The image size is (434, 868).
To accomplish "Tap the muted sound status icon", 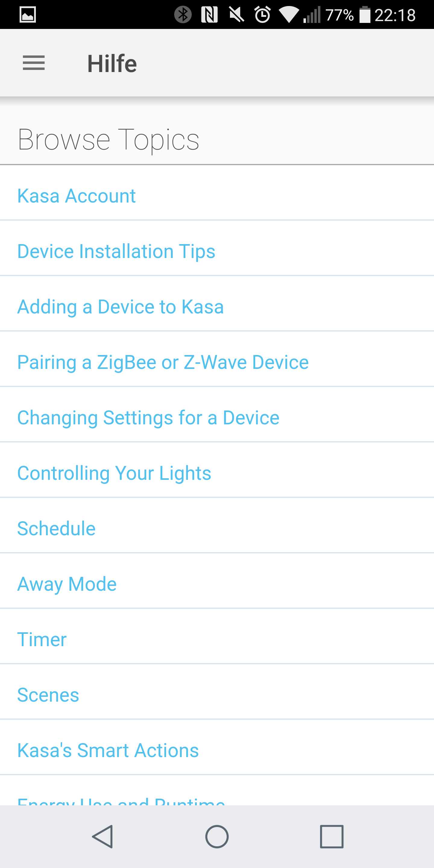I will tap(237, 15).
